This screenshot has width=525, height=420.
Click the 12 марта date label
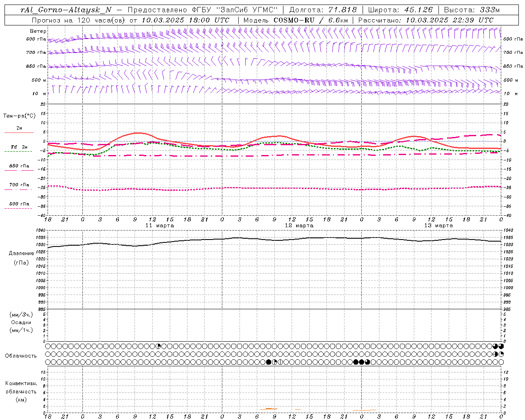click(x=299, y=226)
